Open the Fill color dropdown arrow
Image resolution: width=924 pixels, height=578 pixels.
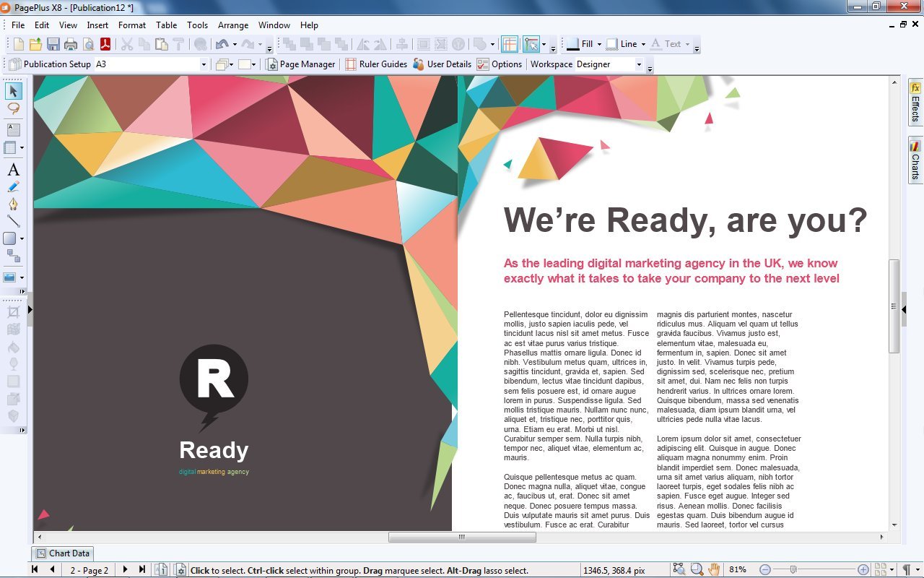click(598, 44)
